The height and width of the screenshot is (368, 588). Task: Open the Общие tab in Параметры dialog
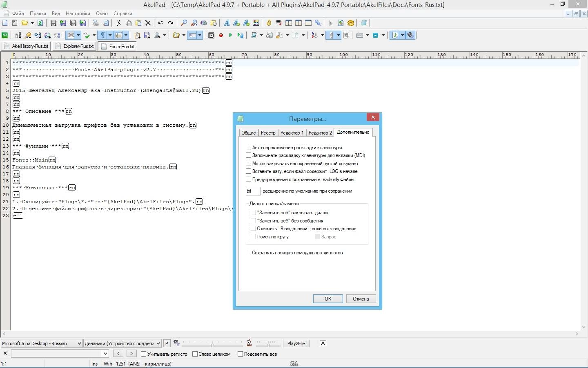coord(248,133)
